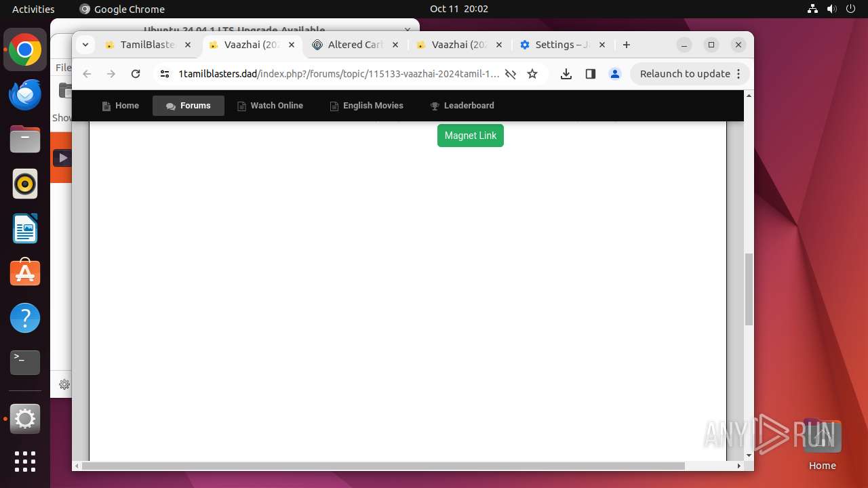Show Applications grid in the dock
Image resolution: width=868 pixels, height=488 pixels.
25,462
